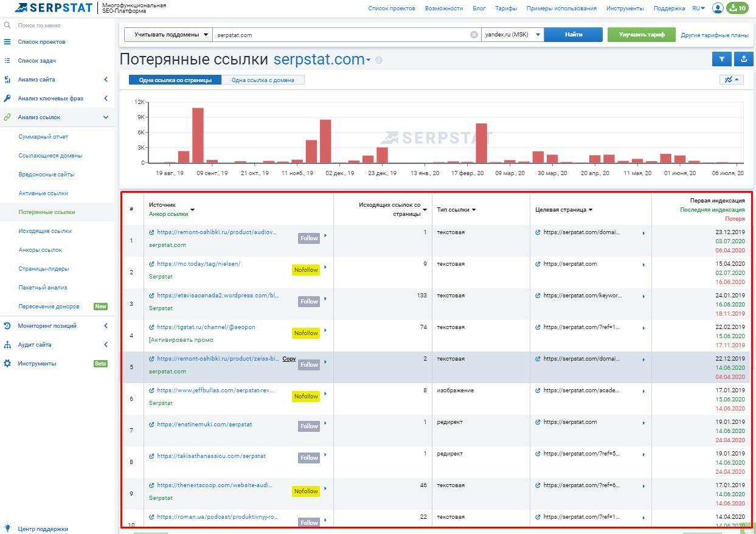Image resolution: width=756 pixels, height=534 pixels.
Task: Open Возможности in top navigation
Action: pos(444,9)
